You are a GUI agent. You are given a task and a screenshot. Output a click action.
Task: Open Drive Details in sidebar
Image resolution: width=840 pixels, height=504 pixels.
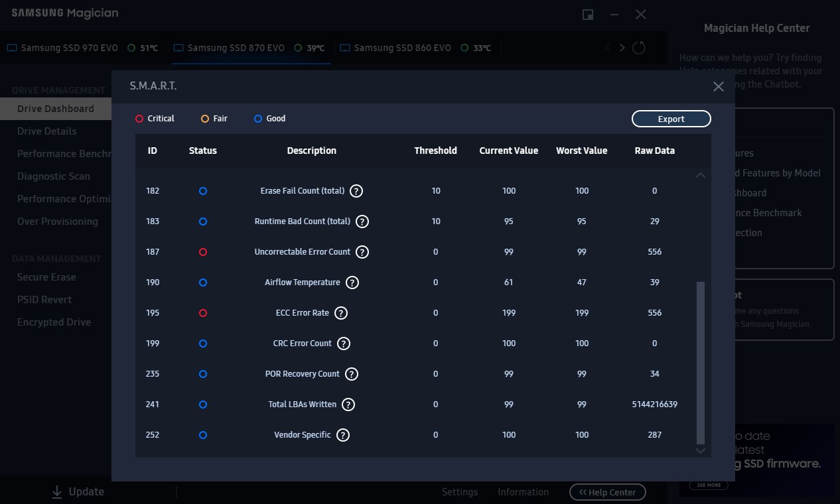click(47, 131)
